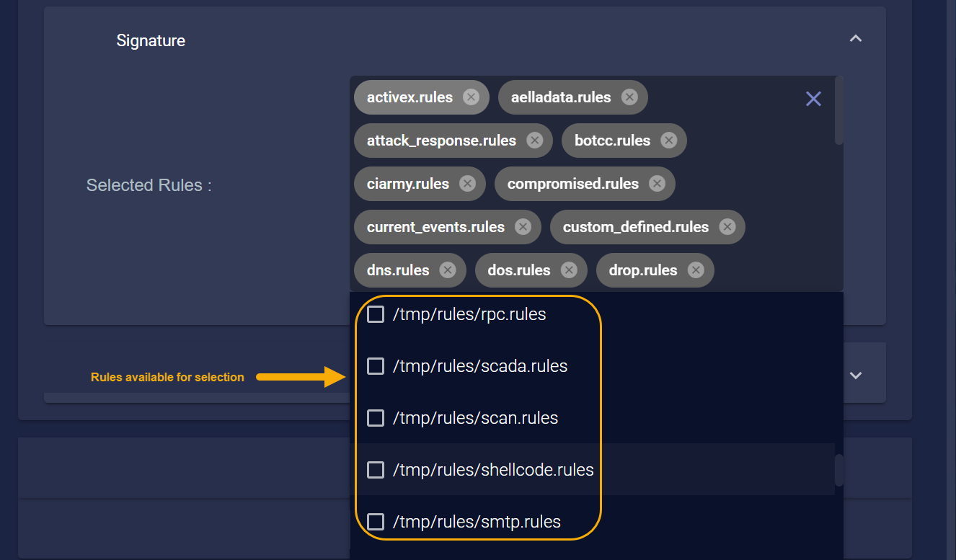Click the dropdown options list scrollbar
The height and width of the screenshot is (560, 956).
tap(839, 470)
